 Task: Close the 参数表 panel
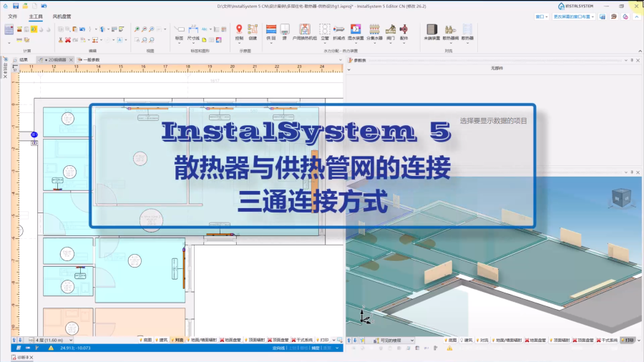(x=638, y=60)
